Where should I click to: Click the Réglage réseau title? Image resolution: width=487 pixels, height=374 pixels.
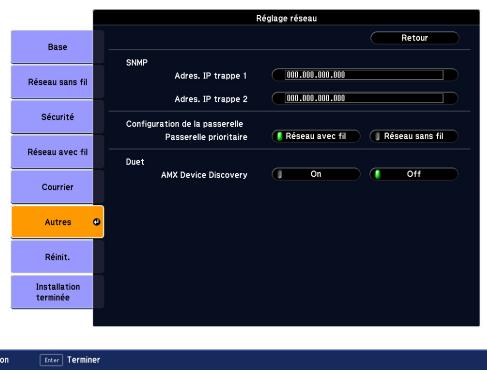tap(286, 18)
